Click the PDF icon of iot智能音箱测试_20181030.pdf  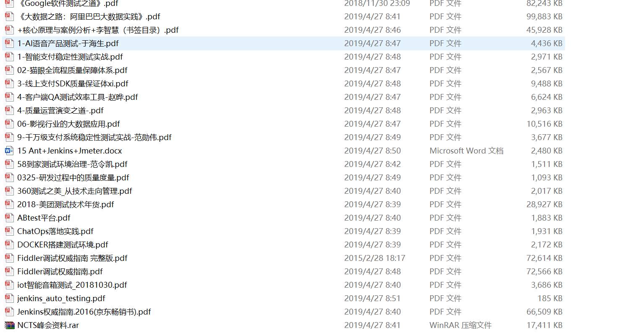tap(9, 285)
